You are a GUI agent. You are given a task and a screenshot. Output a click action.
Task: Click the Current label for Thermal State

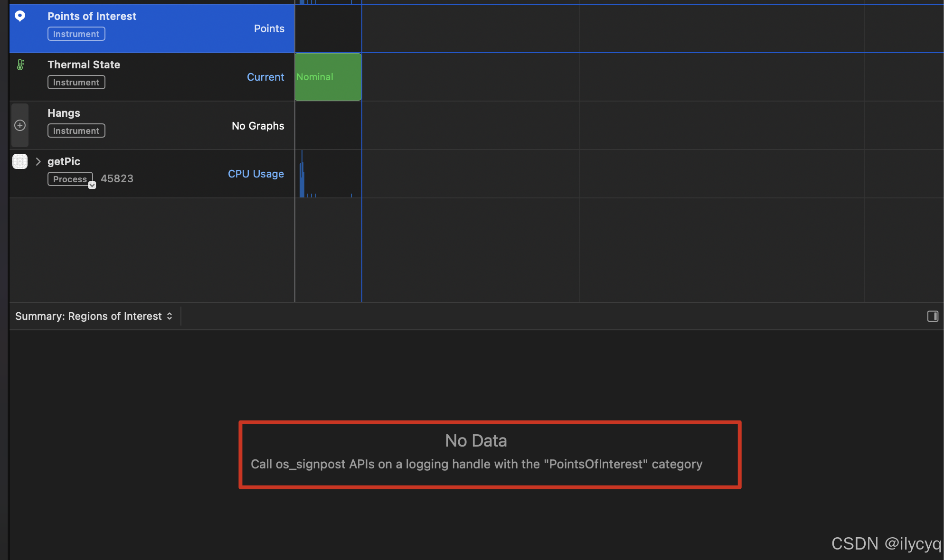click(265, 77)
